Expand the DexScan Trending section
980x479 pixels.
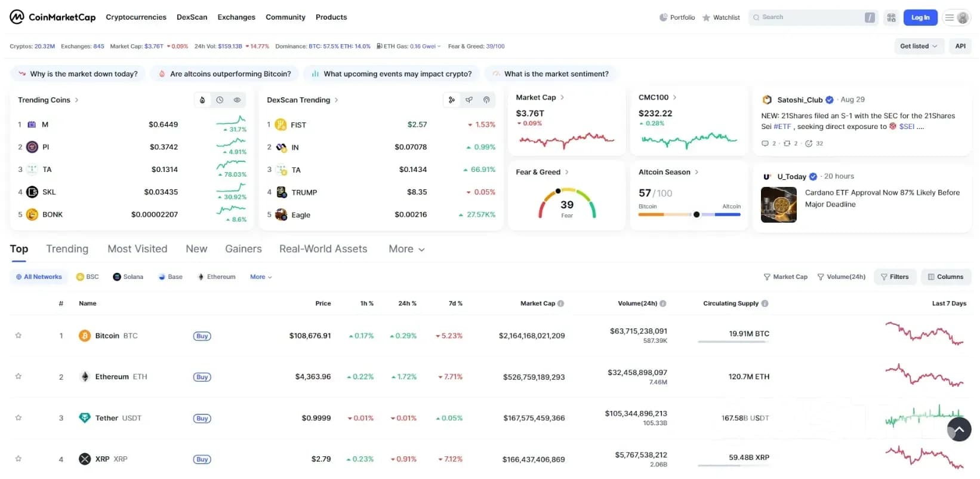coord(303,100)
